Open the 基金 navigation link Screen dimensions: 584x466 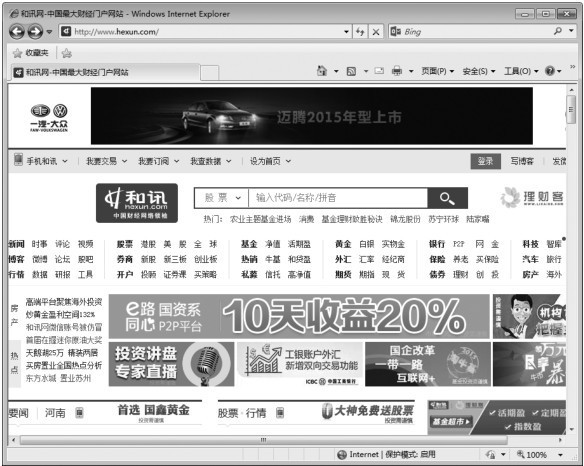click(x=249, y=244)
